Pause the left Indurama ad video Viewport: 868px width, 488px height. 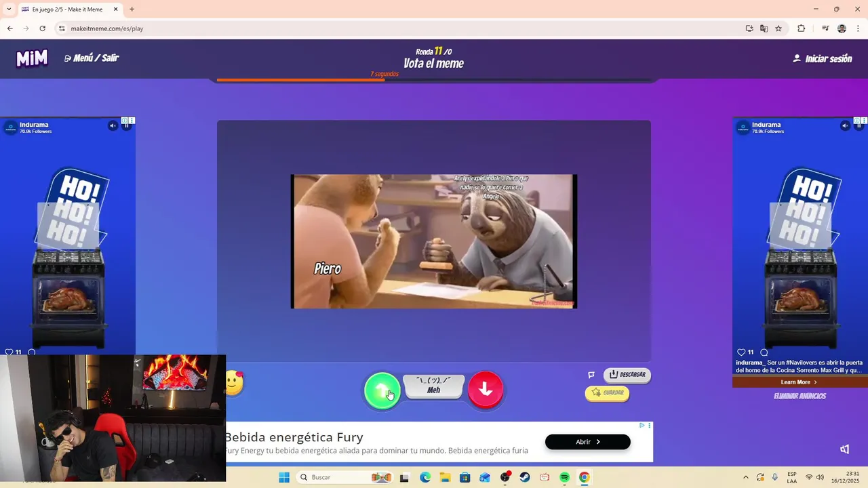click(126, 125)
